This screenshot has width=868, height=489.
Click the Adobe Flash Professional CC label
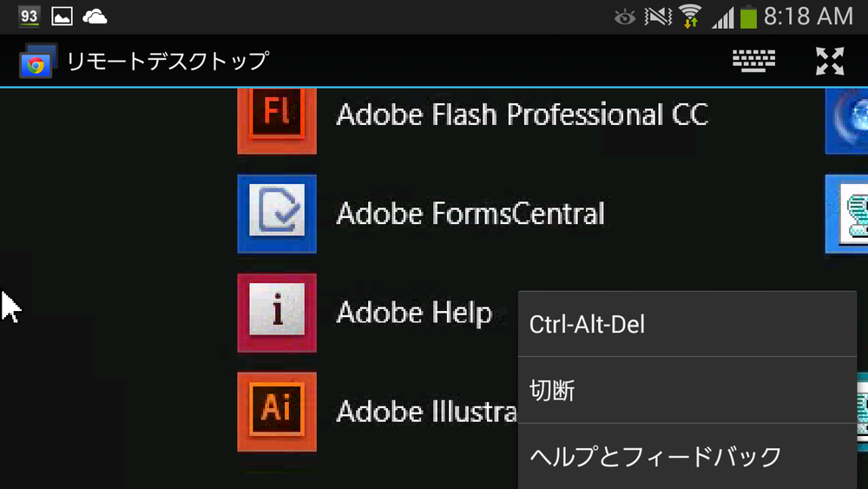point(522,115)
